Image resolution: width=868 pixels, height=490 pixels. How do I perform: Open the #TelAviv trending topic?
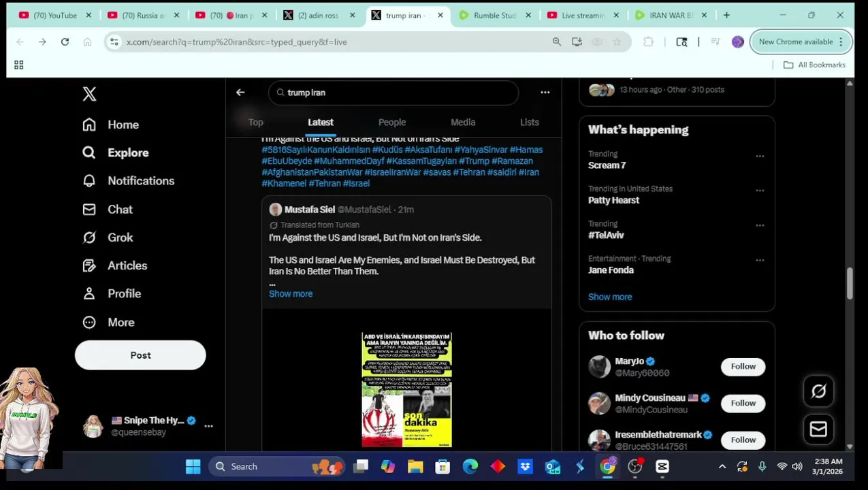606,235
